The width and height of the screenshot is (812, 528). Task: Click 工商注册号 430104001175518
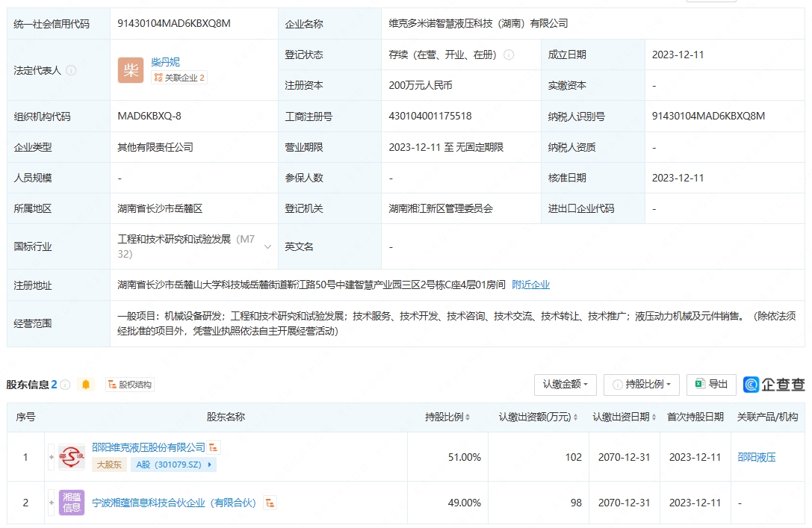coord(430,116)
